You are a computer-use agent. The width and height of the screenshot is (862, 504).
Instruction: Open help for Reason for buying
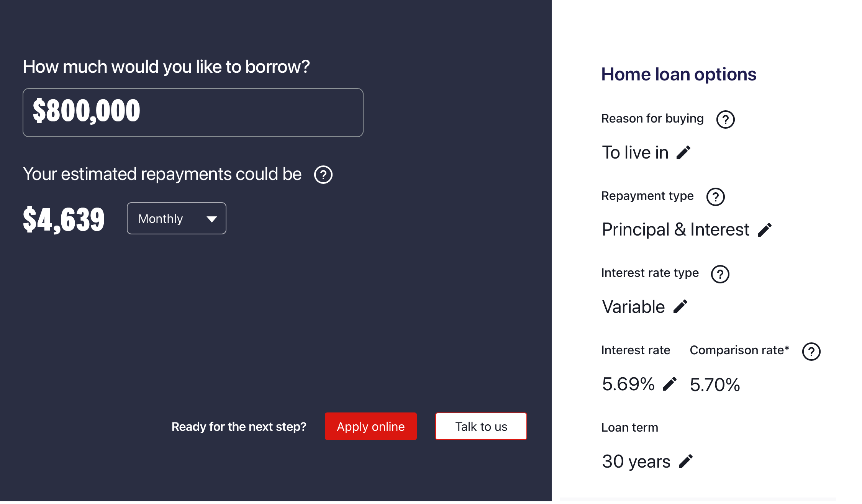pos(725,119)
